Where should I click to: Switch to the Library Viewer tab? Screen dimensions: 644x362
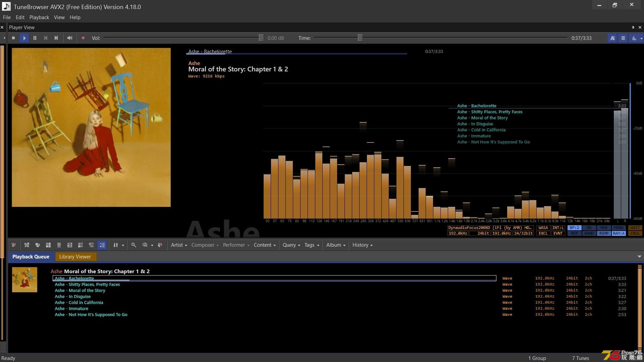point(75,257)
